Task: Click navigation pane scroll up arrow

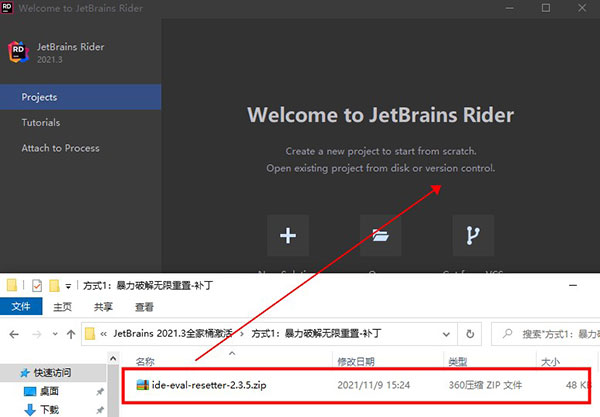Action: (113, 359)
